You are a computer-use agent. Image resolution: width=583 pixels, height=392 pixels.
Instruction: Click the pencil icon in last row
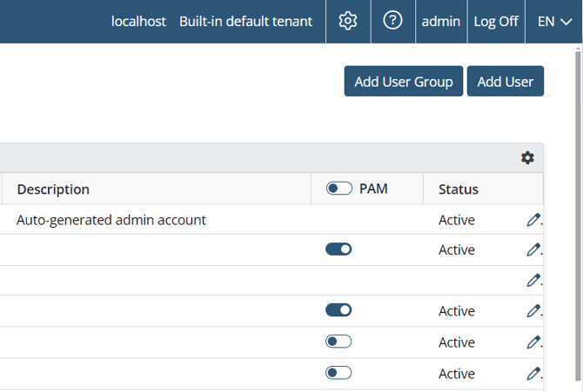pyautogui.click(x=533, y=374)
